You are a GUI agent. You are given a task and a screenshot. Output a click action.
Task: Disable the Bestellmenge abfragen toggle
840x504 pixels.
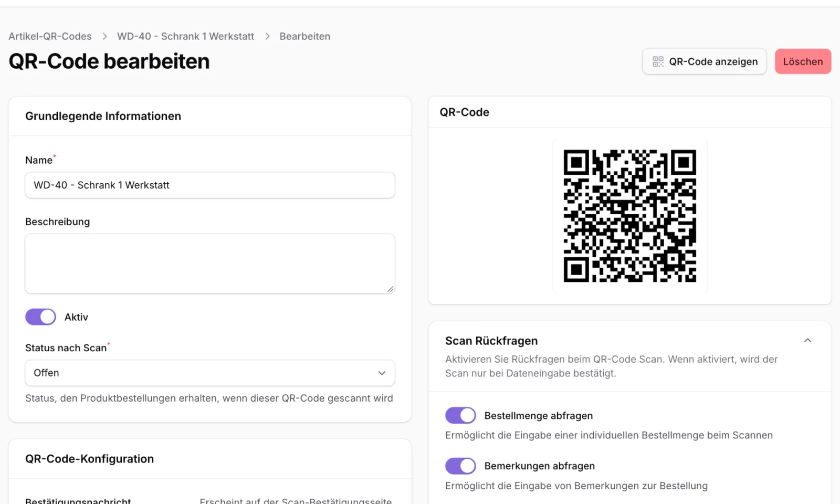[460, 415]
